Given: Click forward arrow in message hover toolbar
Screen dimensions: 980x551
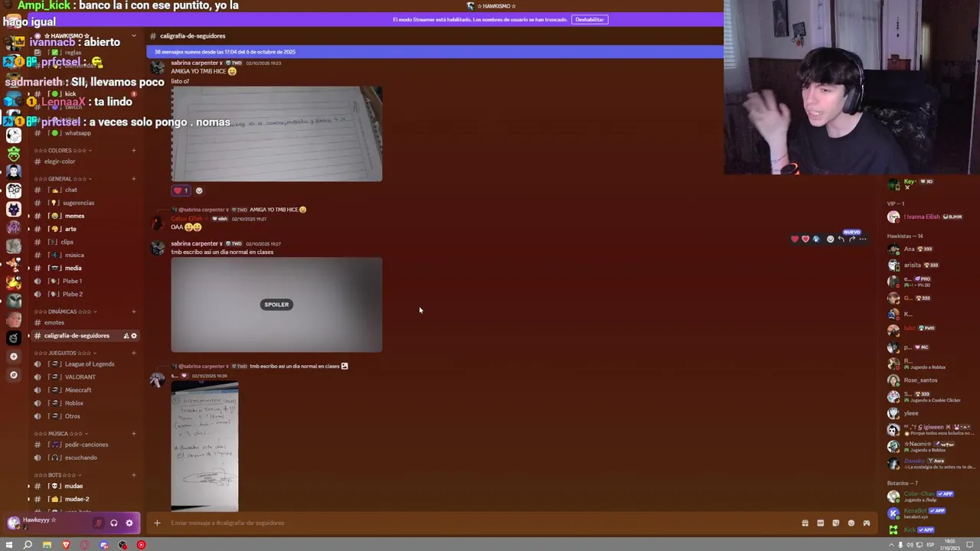Looking at the screenshot, I should click(x=851, y=240).
